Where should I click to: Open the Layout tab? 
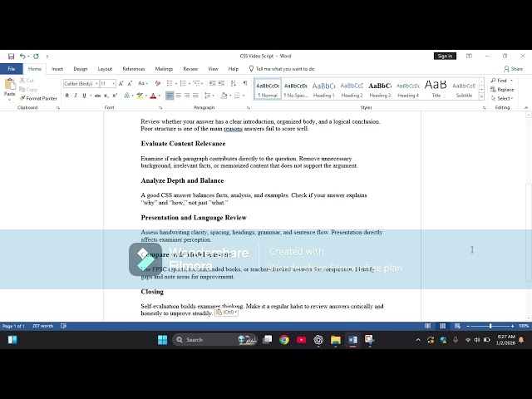pos(105,69)
